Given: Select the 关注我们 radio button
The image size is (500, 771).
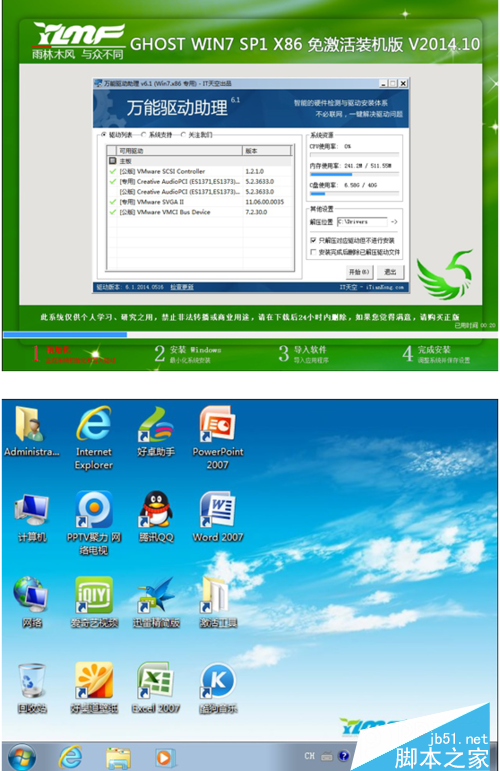Looking at the screenshot, I should [x=183, y=135].
